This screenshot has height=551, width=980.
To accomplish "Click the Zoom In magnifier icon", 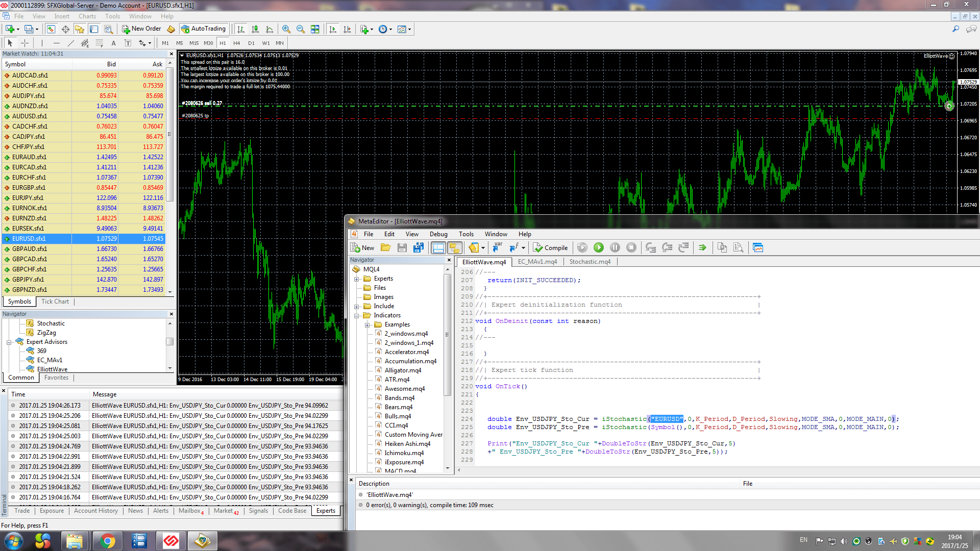I will tap(286, 29).
